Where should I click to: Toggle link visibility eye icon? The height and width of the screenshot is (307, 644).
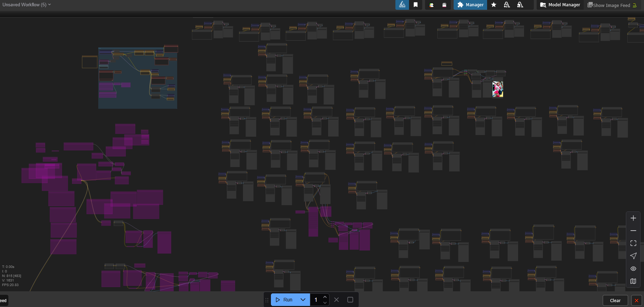(x=634, y=269)
